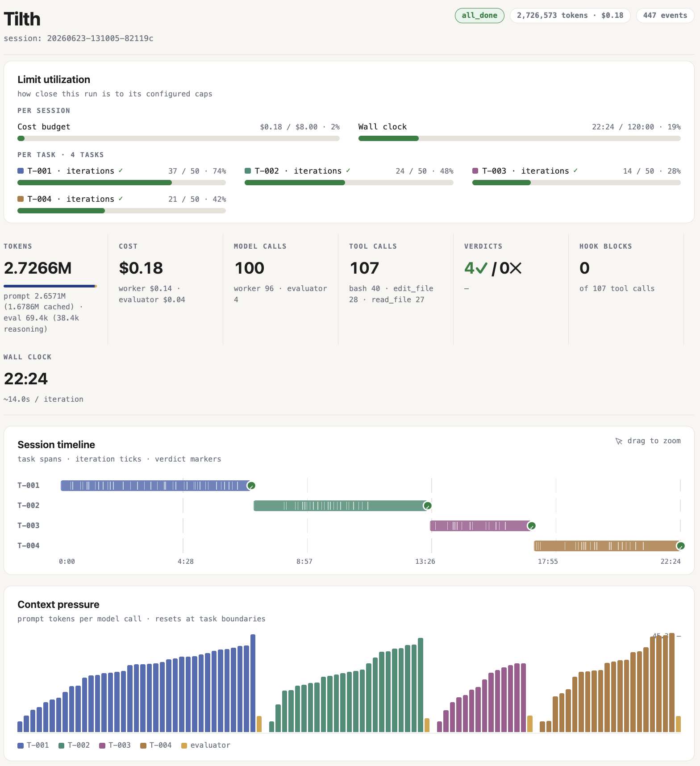The width and height of the screenshot is (700, 766).
Task: Click the yellow evaluator bar after T-003
Action: click(x=530, y=724)
